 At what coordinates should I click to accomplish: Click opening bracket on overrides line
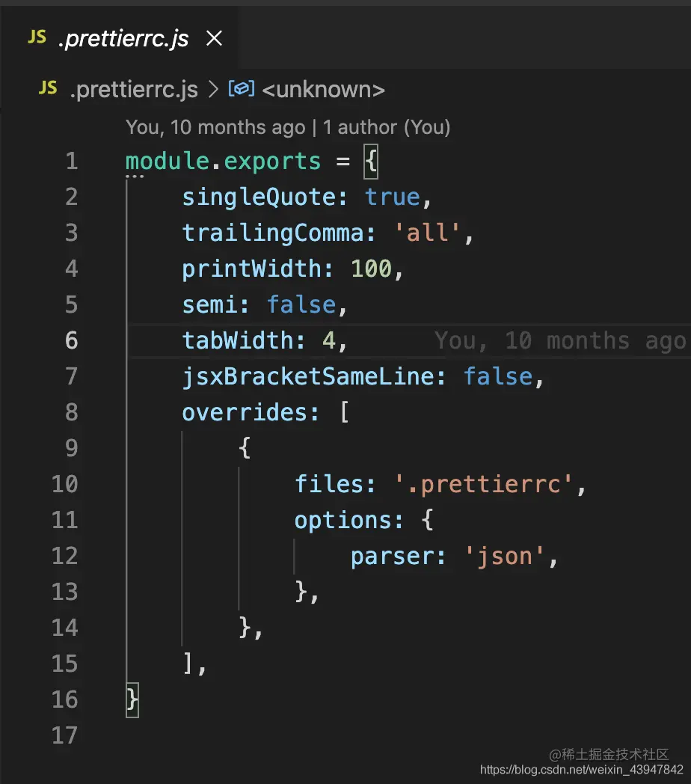344,413
